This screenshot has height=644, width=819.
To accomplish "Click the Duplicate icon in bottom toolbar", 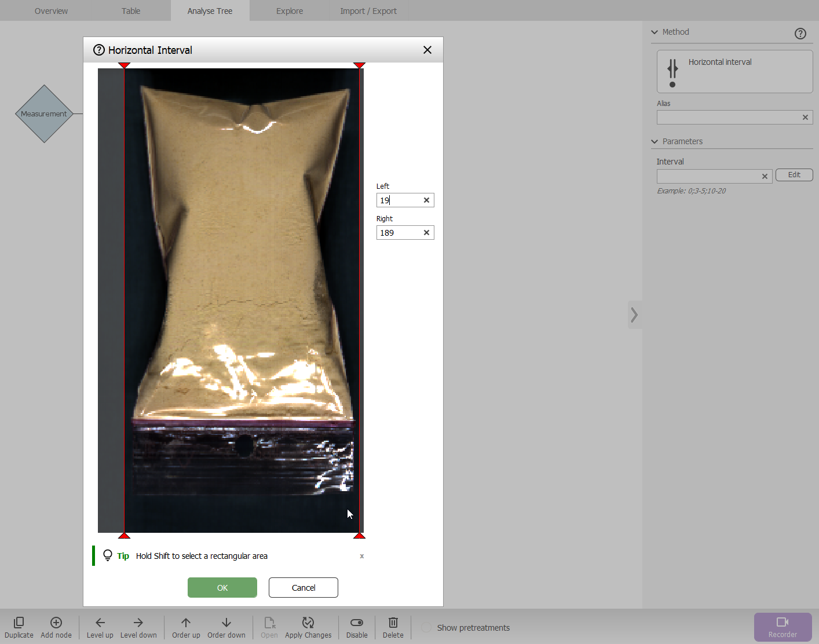I will [x=19, y=623].
